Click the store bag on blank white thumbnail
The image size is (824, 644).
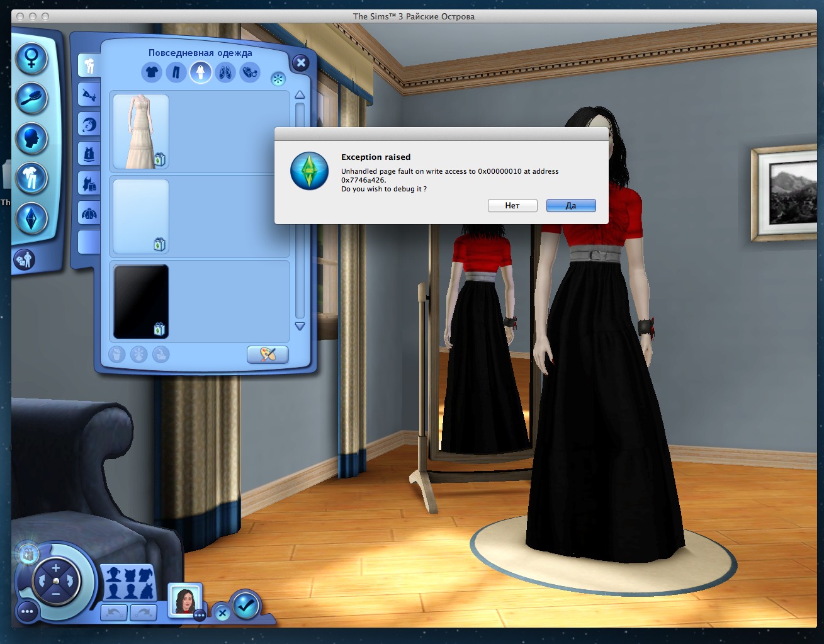coord(159,244)
